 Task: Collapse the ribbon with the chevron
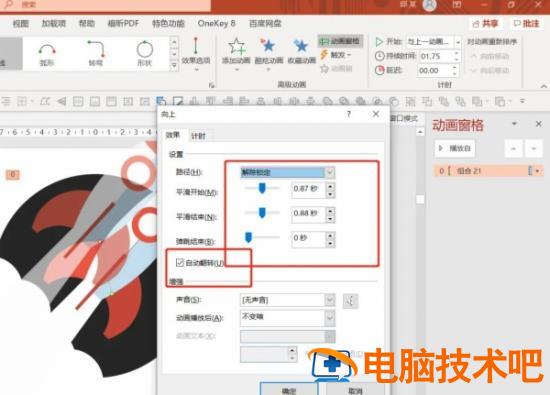(x=543, y=86)
